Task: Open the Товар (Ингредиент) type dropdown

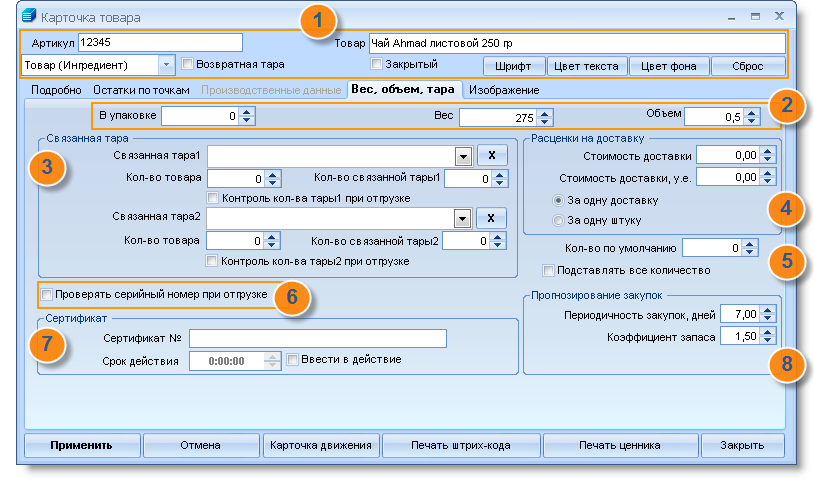Action: point(166,65)
